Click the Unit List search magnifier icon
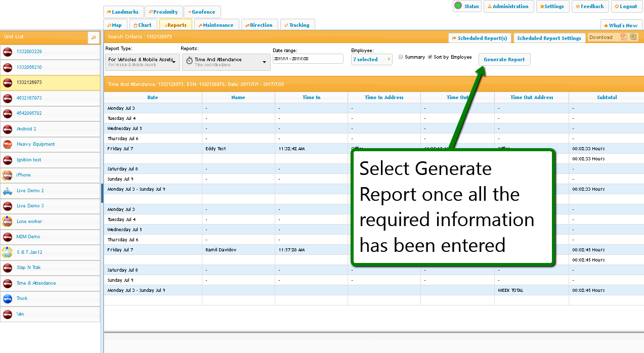 pos(94,37)
